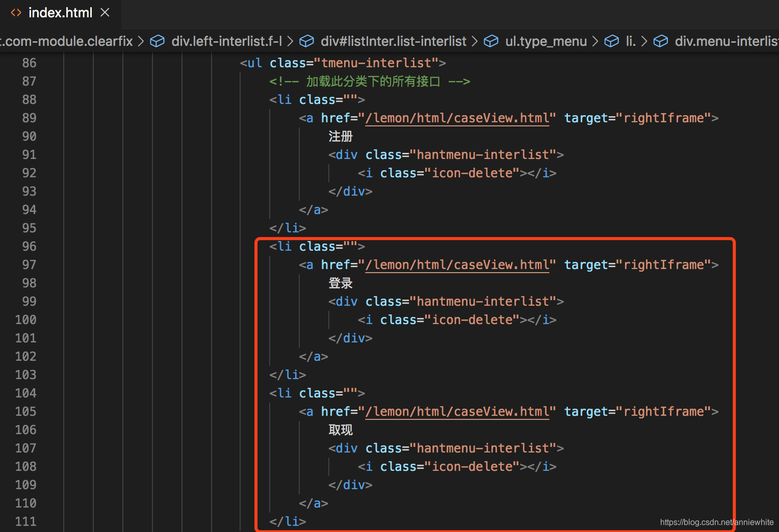Click "hantmenu-interlist" on line 107

[x=483, y=448]
